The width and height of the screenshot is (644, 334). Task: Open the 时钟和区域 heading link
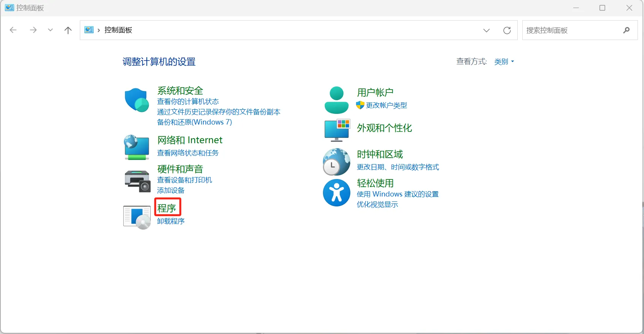tap(380, 154)
